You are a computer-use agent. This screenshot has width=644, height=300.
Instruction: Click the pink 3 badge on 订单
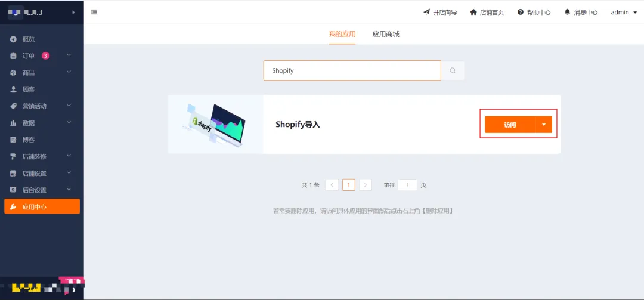(45, 55)
